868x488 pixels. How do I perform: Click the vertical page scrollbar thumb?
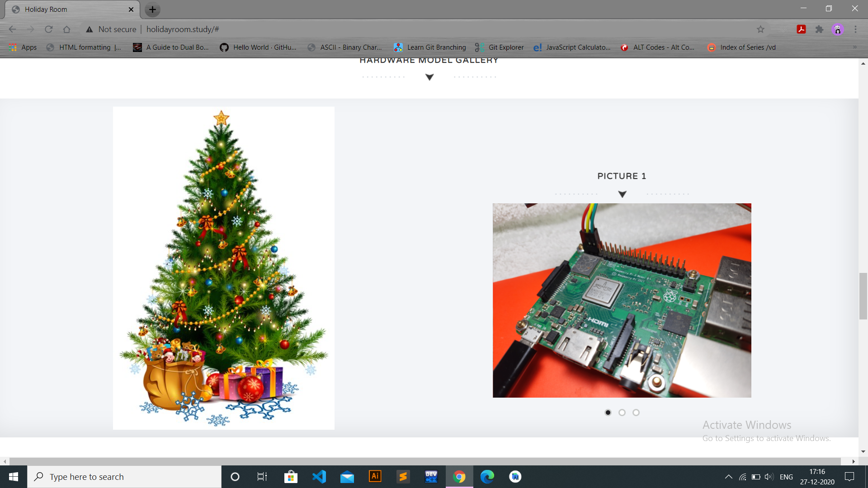863,296
